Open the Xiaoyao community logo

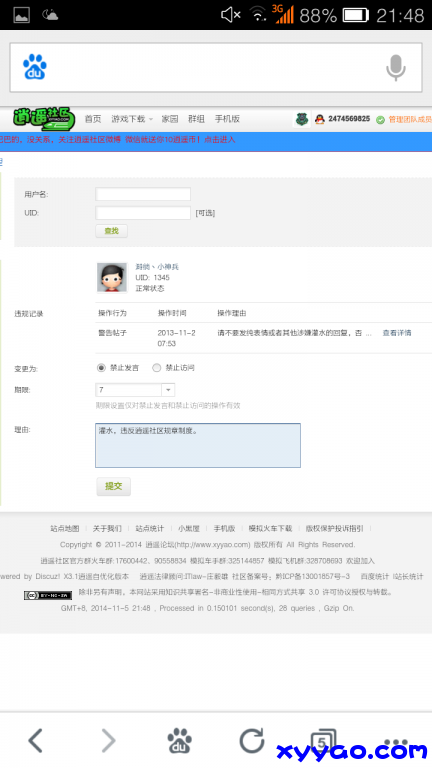click(44, 119)
